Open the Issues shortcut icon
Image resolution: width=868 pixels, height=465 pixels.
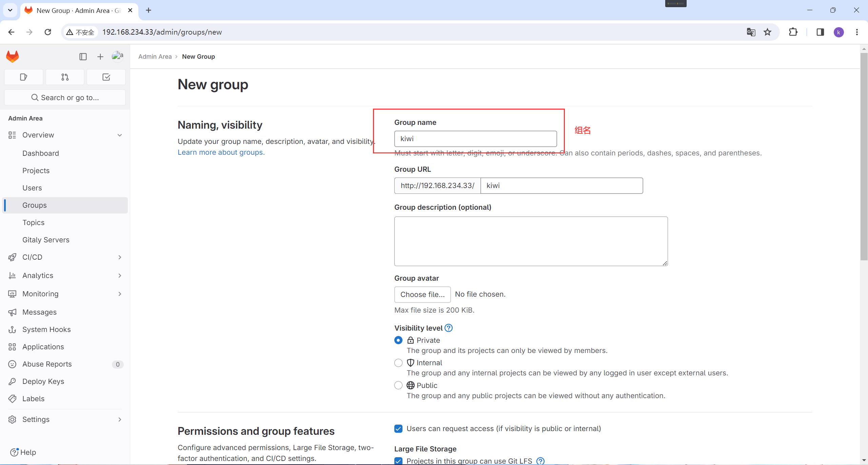(x=23, y=77)
